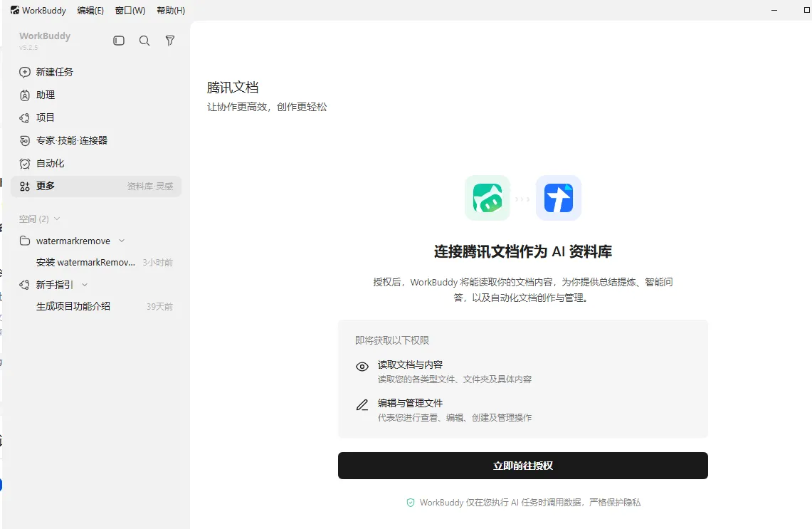Collapse the watermarkremove chevron

point(122,241)
